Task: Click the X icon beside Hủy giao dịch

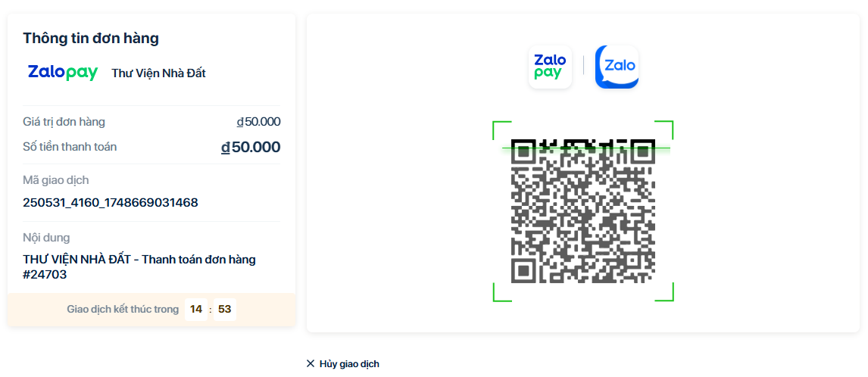Action: tap(310, 364)
